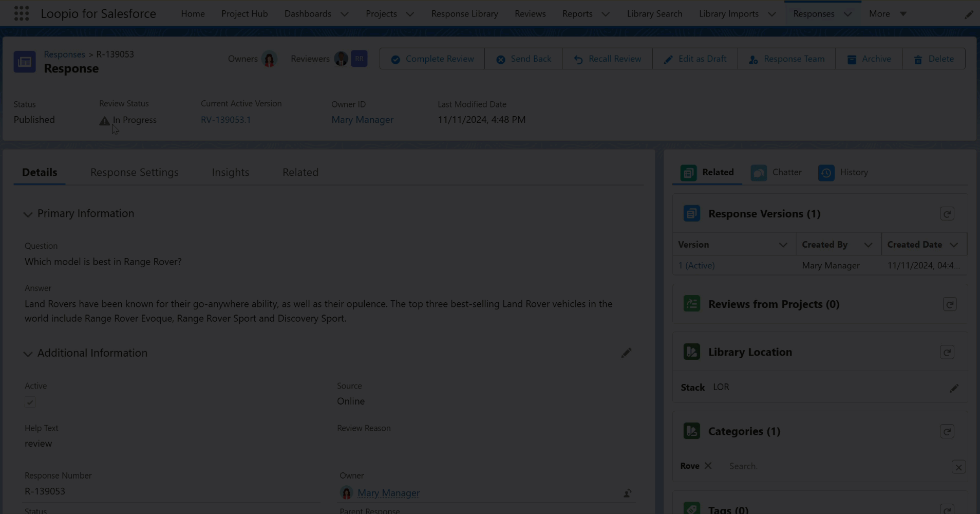Click the Archive button
Screen dimensions: 980x514
pyautogui.click(x=869, y=59)
